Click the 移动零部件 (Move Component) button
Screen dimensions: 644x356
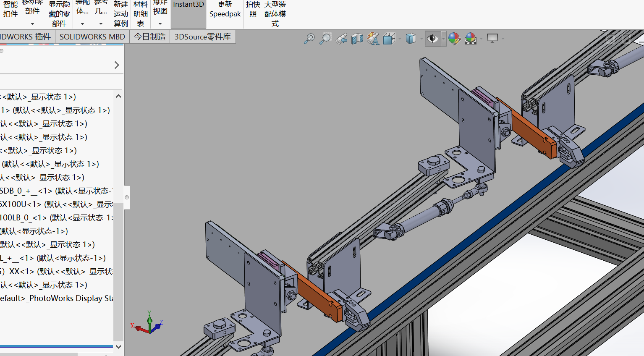pos(32,7)
